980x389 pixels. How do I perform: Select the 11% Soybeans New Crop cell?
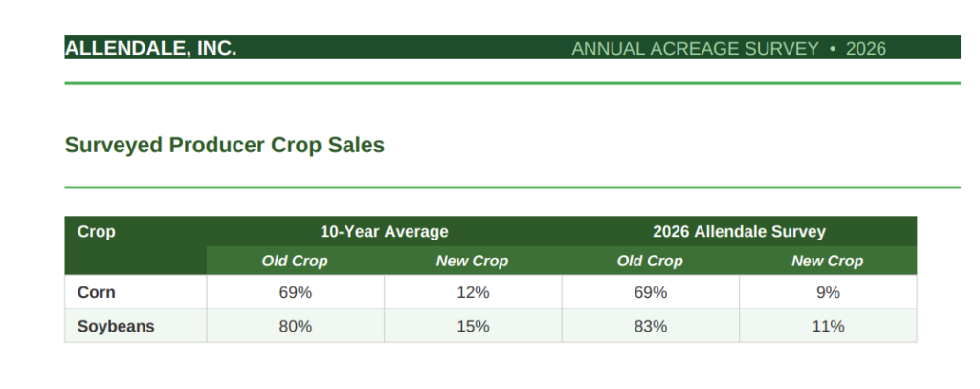point(828,326)
